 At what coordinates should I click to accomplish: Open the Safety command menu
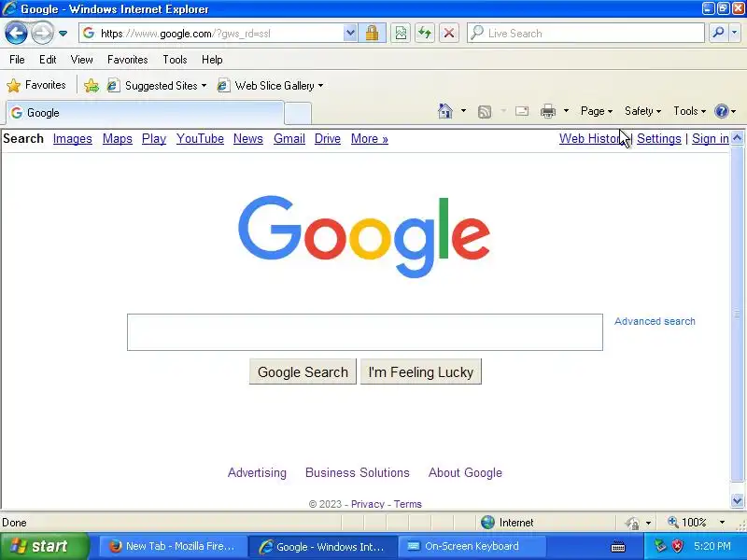click(642, 111)
